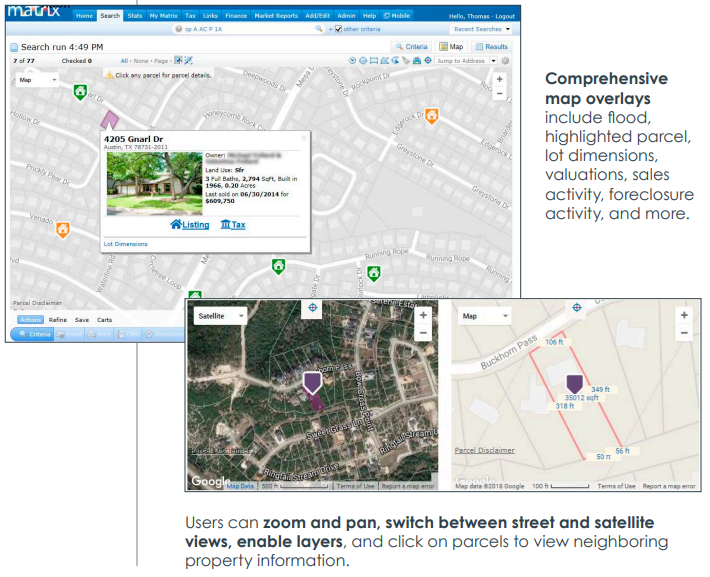The image size is (710, 577).
Task: Open the Recent Searches dropdown
Action: [482, 29]
